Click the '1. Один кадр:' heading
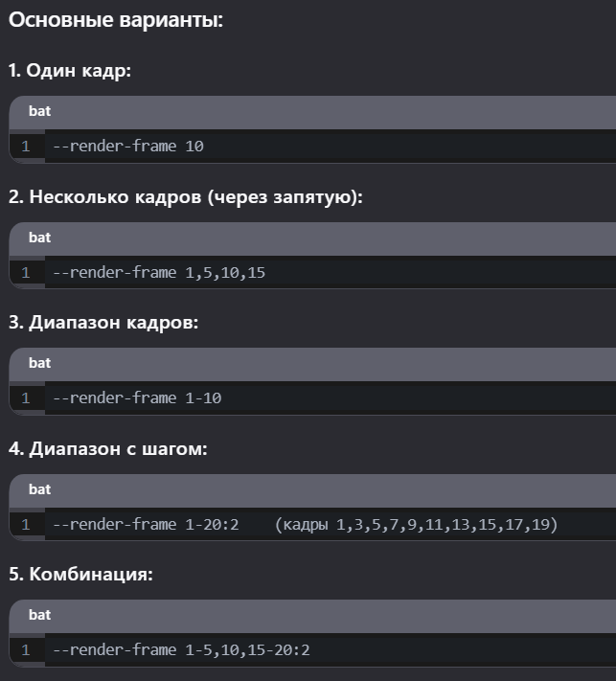The width and height of the screenshot is (616, 681). point(68,72)
